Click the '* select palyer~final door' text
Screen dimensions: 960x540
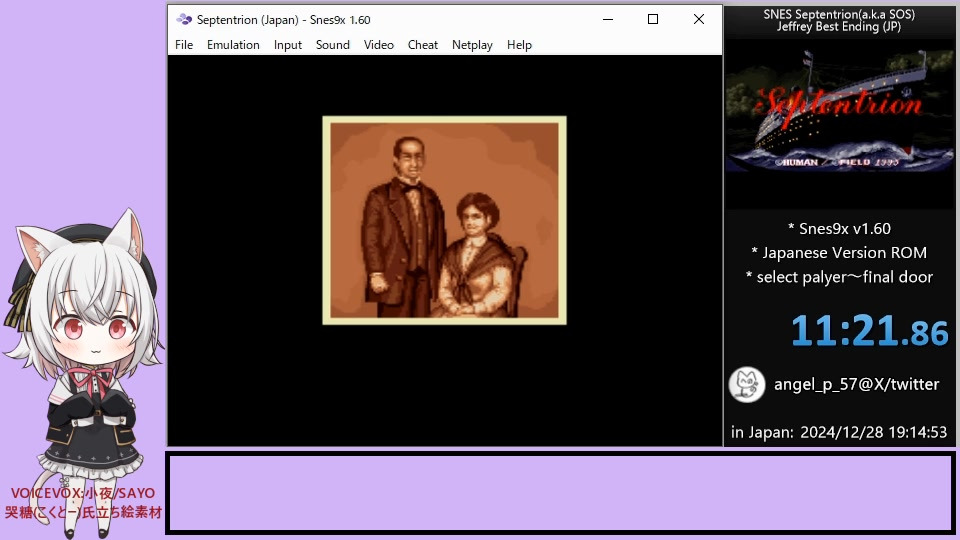[x=839, y=277]
